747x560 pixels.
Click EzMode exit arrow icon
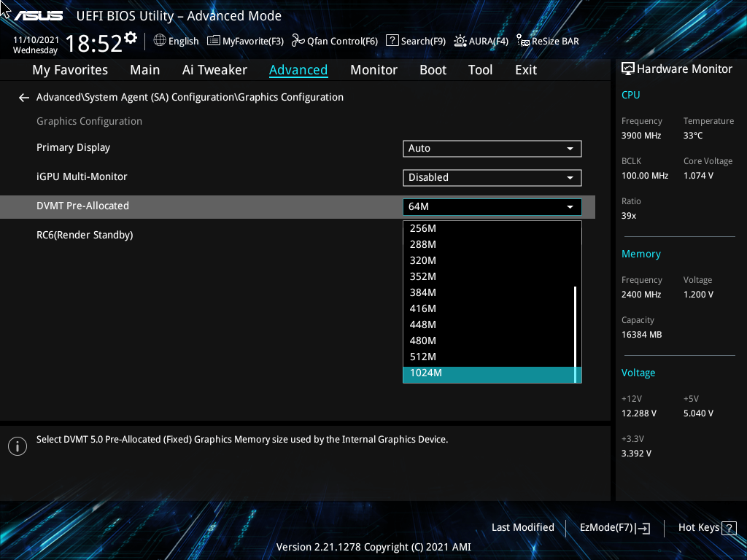tap(643, 528)
